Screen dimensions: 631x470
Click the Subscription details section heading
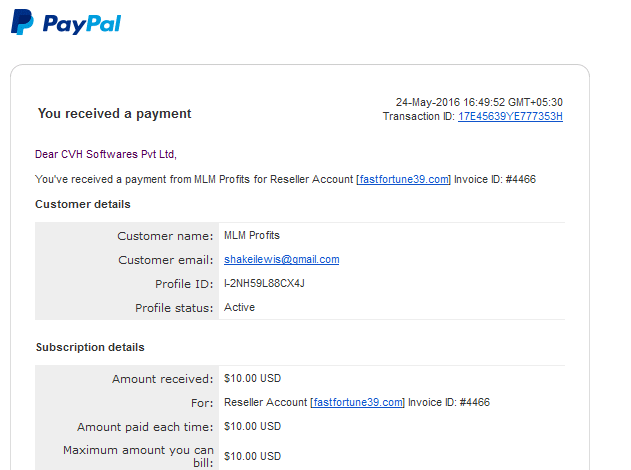pyautogui.click(x=90, y=347)
